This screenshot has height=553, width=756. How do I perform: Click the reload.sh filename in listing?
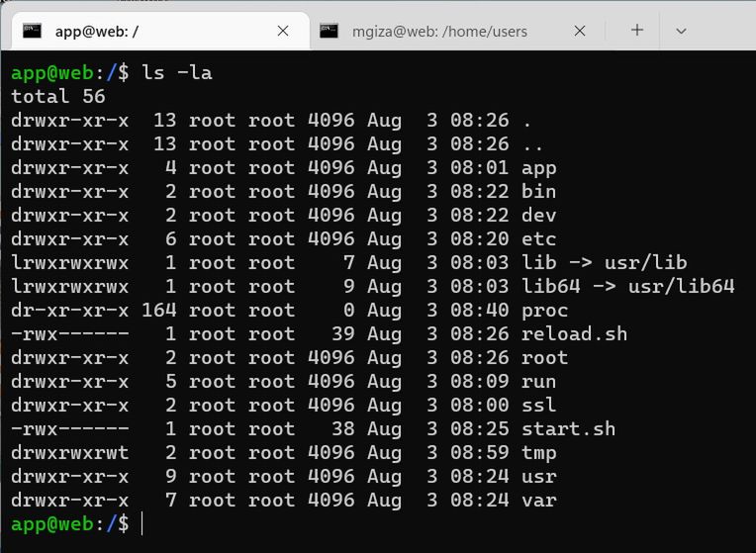click(574, 333)
